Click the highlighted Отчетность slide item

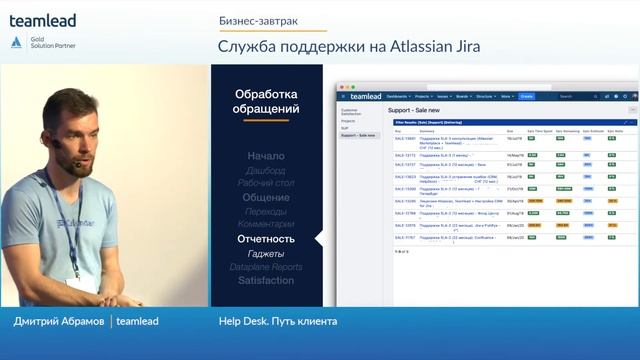click(266, 239)
